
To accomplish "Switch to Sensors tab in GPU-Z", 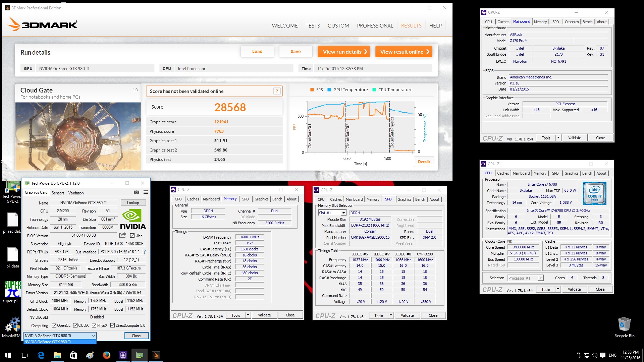I will point(58,193).
